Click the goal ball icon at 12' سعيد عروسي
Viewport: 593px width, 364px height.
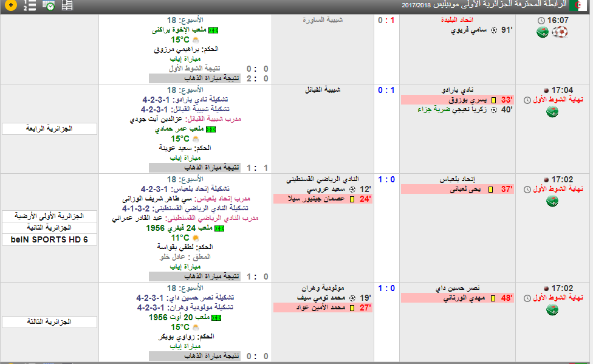click(x=352, y=189)
